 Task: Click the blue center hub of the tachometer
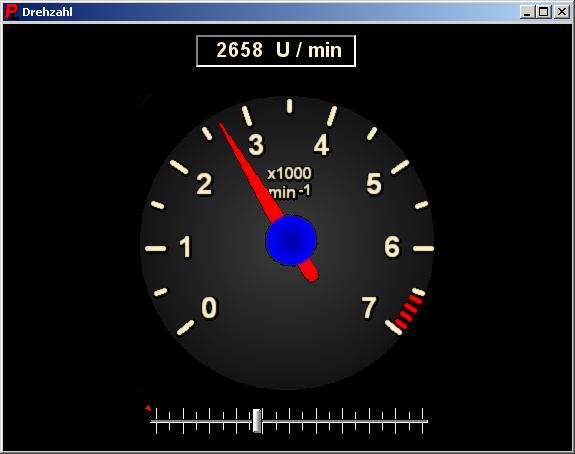pyautogui.click(x=291, y=240)
